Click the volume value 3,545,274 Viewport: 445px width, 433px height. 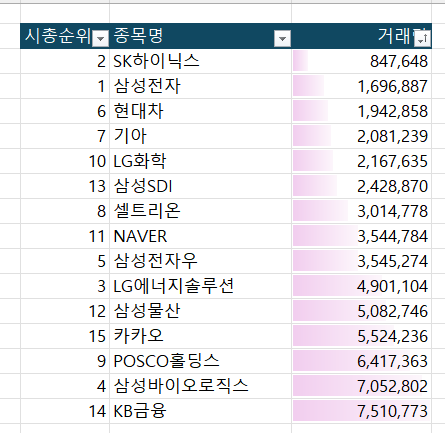click(392, 261)
